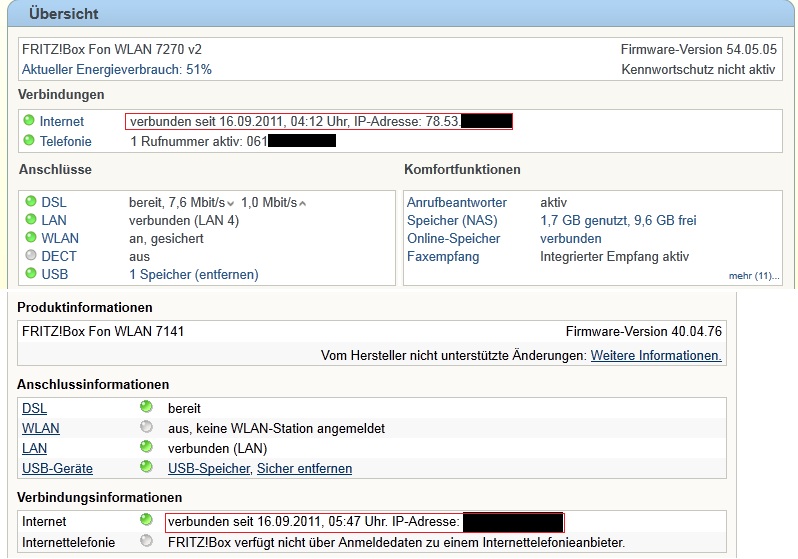
Task: Open the 'Aktueller Energieverbrauch: 51%' link
Action: [x=117, y=69]
